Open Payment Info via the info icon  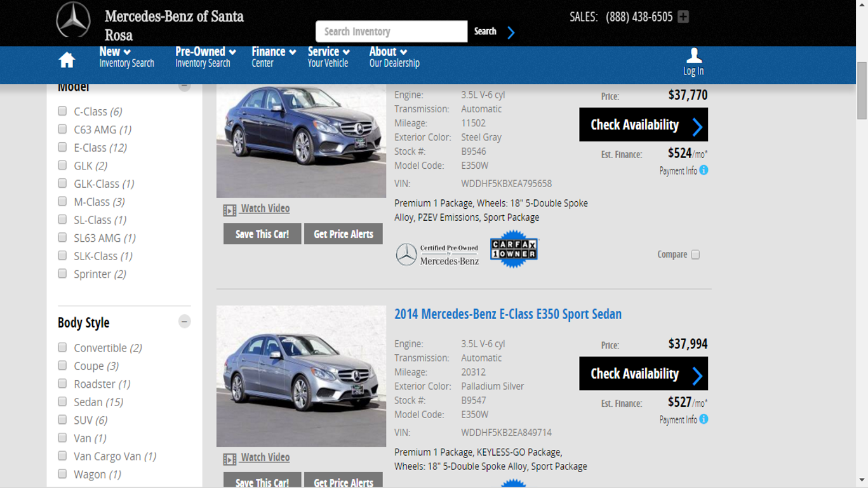click(x=704, y=170)
